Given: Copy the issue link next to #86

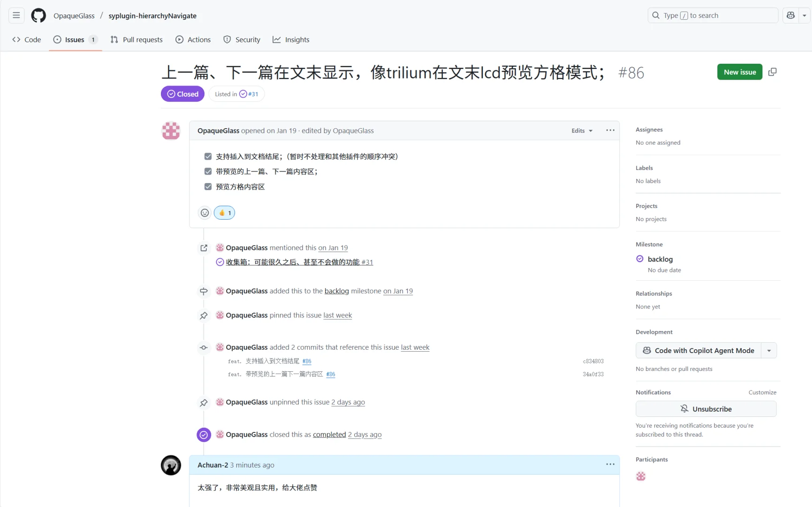Looking at the screenshot, I should point(773,72).
